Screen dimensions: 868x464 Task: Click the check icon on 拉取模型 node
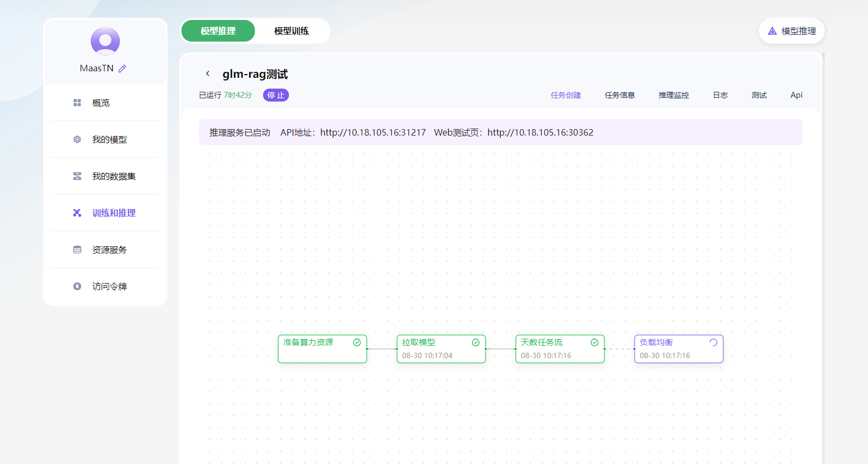coord(476,342)
